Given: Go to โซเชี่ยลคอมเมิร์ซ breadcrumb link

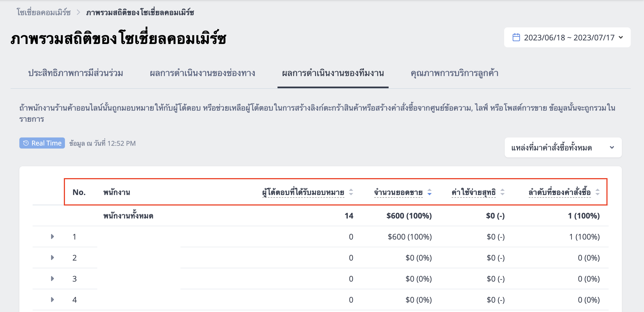Looking at the screenshot, I should coord(44,12).
